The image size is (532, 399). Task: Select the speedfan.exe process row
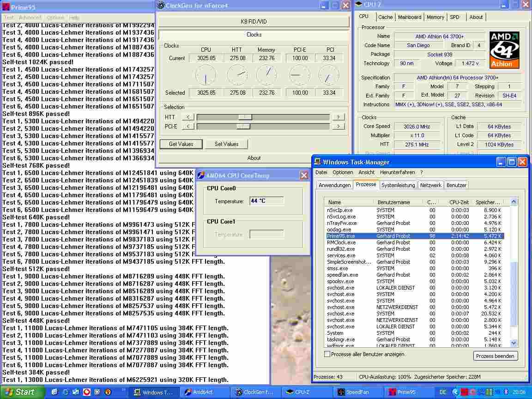415,275
